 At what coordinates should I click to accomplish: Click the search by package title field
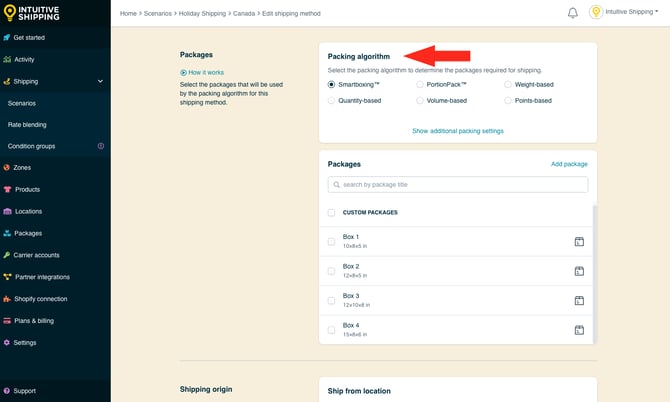click(x=458, y=185)
